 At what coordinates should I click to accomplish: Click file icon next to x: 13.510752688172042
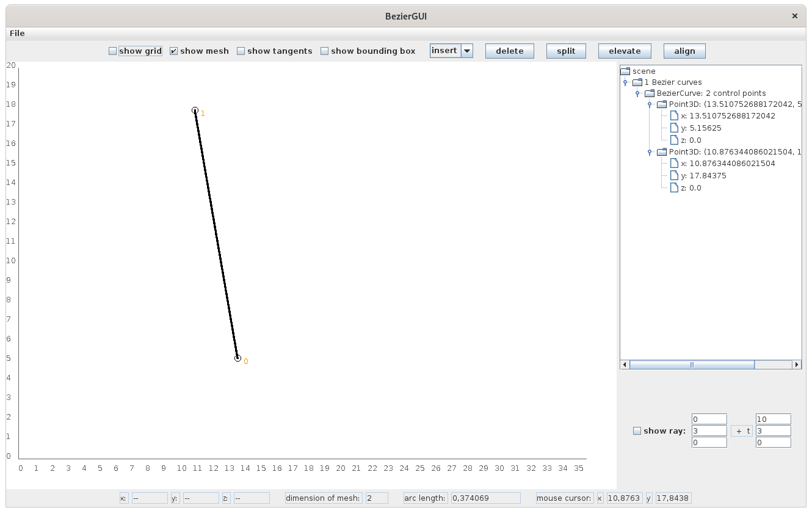[674, 116]
